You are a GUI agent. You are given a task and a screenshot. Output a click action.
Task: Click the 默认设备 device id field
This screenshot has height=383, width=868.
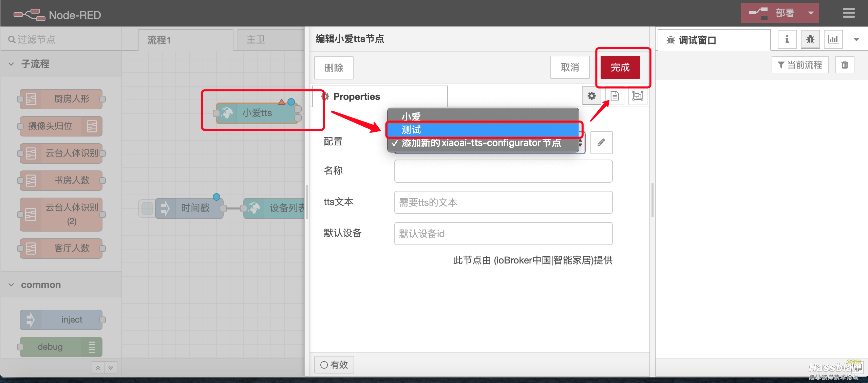503,234
